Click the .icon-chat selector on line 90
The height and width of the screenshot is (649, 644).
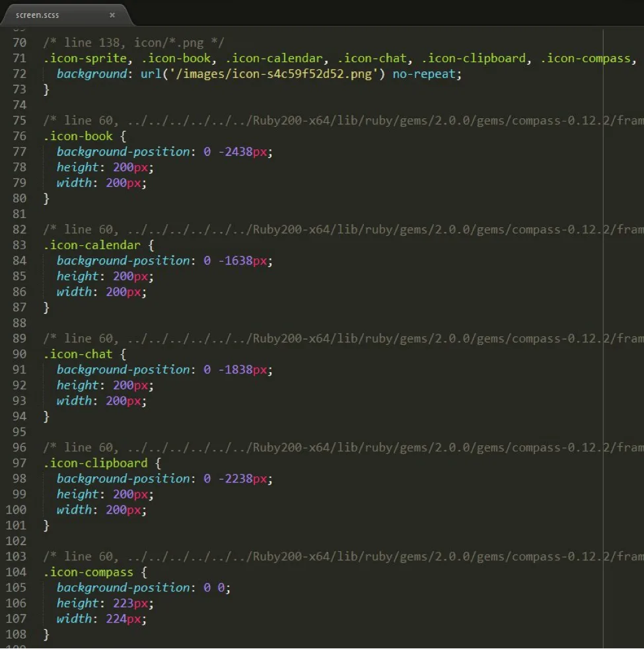(x=78, y=354)
